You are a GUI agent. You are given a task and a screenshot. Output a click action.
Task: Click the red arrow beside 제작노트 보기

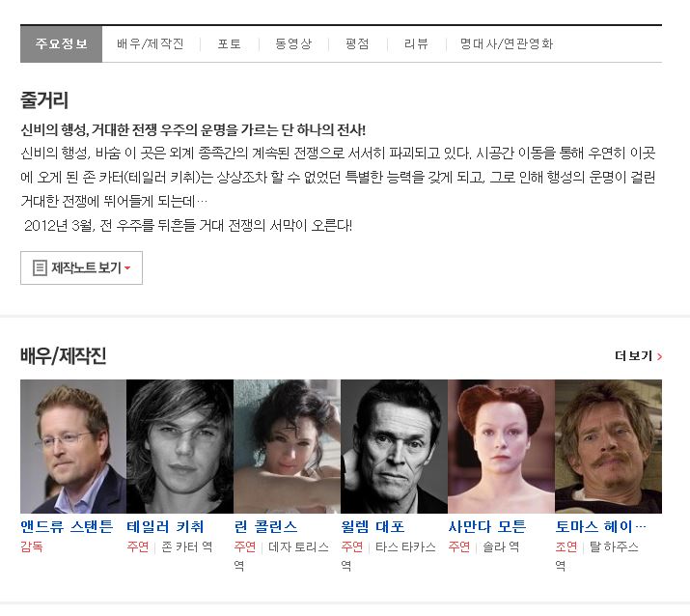pos(127,268)
